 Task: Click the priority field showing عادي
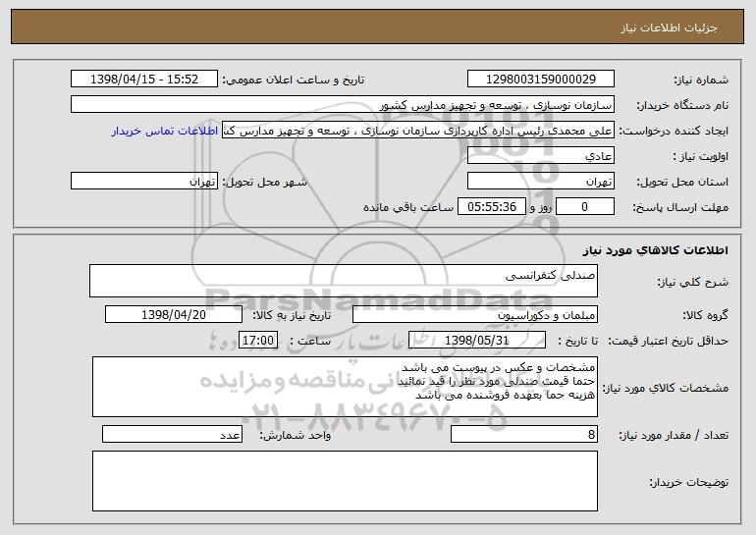click(x=541, y=156)
